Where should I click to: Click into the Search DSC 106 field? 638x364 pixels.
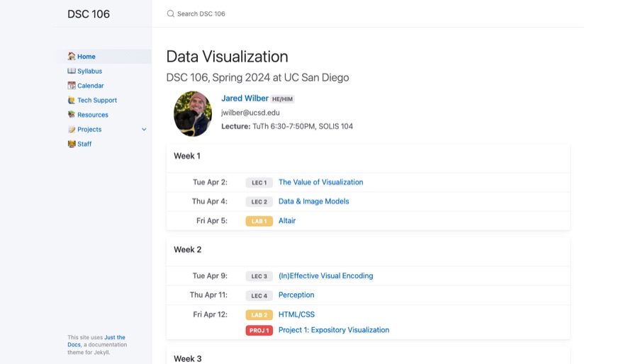point(368,14)
